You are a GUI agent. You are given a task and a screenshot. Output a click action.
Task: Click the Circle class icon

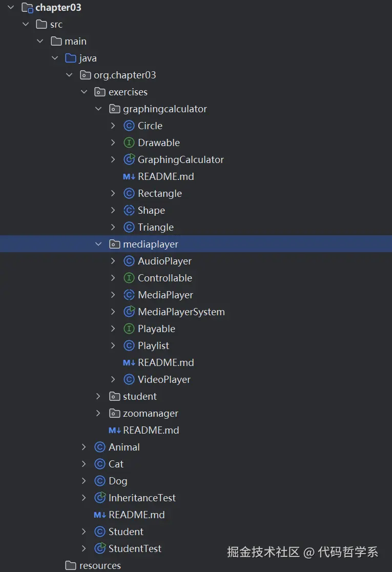[x=129, y=126]
